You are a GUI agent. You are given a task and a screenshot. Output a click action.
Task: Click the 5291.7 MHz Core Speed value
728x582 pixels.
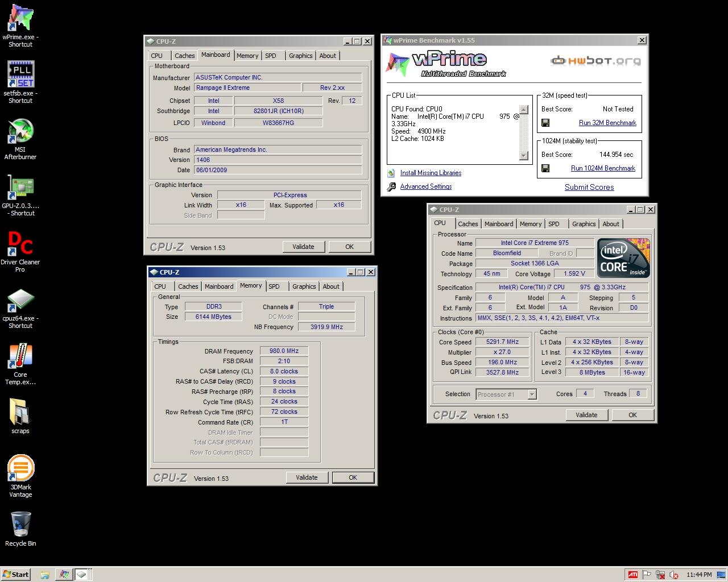point(502,342)
